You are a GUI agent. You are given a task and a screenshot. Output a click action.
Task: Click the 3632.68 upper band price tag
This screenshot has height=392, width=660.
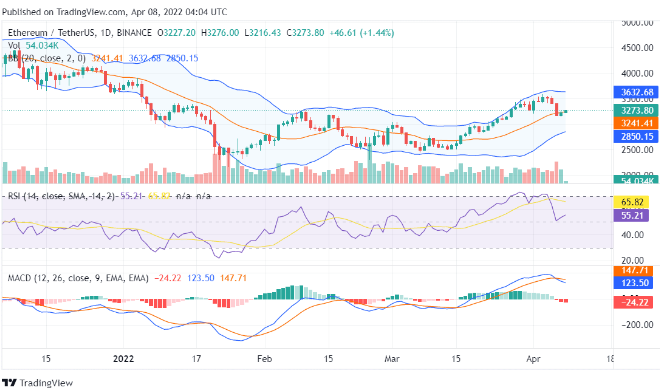[x=636, y=92]
